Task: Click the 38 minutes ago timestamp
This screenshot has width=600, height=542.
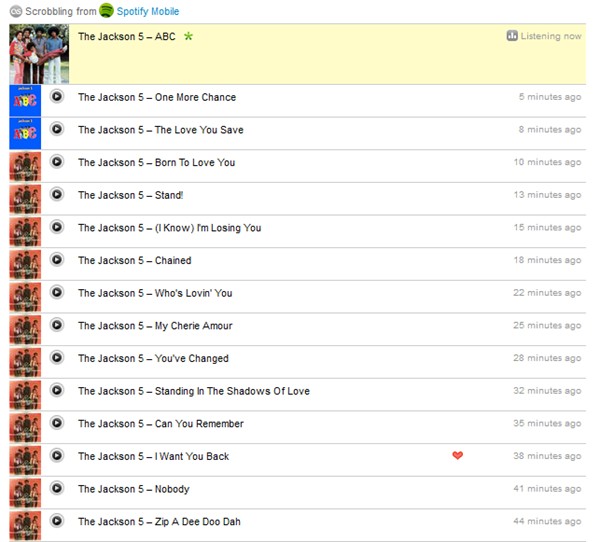Action: point(547,456)
